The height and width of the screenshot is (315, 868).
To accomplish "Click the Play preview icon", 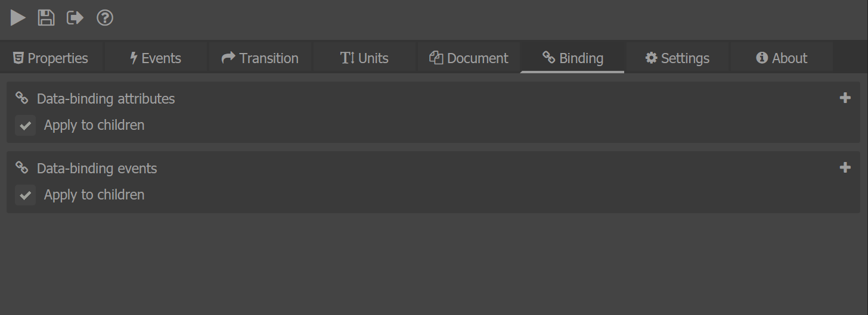I will (x=18, y=18).
